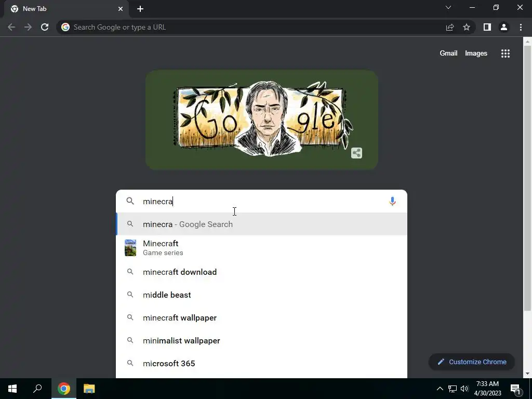Screen dimensions: 532x399
Task: Open Google Images link
Action: tap(476, 54)
